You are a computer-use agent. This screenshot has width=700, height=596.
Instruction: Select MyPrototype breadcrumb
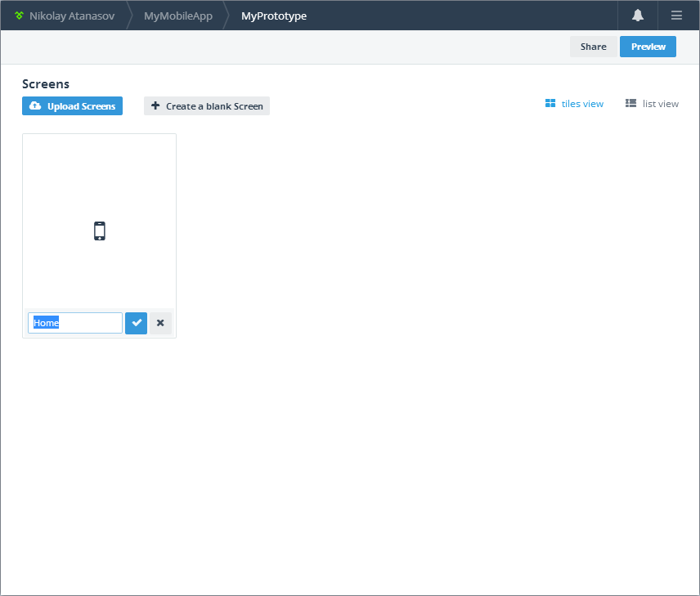click(274, 16)
